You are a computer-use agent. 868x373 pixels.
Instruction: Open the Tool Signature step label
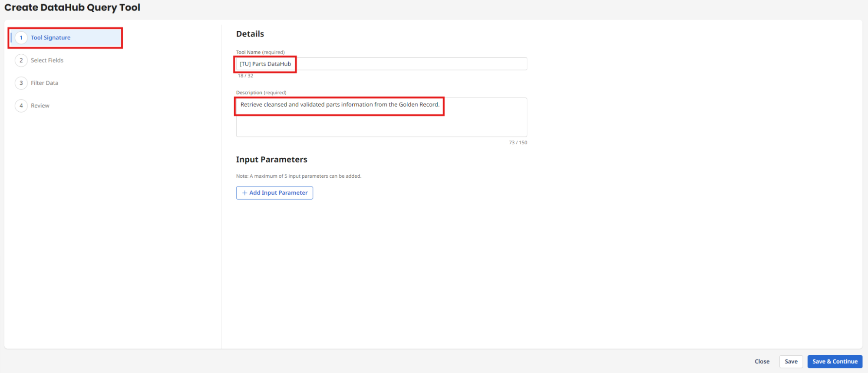[x=50, y=38]
